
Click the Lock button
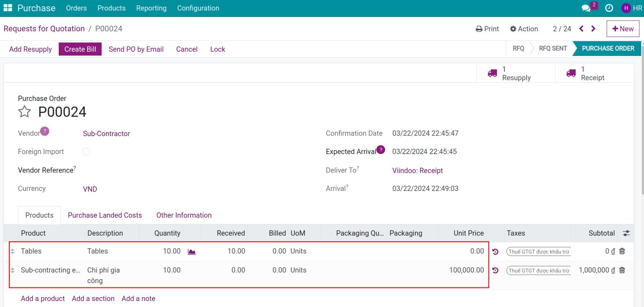tap(218, 49)
